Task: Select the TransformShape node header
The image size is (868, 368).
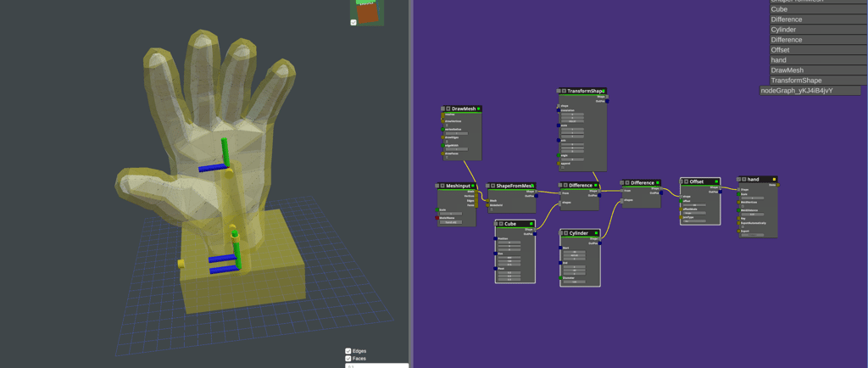Action: (x=582, y=91)
